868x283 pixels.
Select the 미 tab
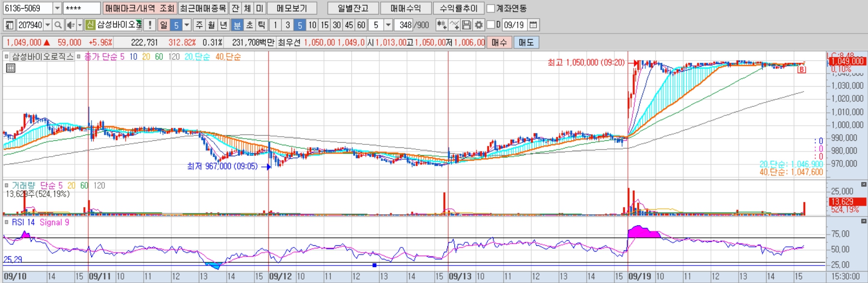coord(260,8)
